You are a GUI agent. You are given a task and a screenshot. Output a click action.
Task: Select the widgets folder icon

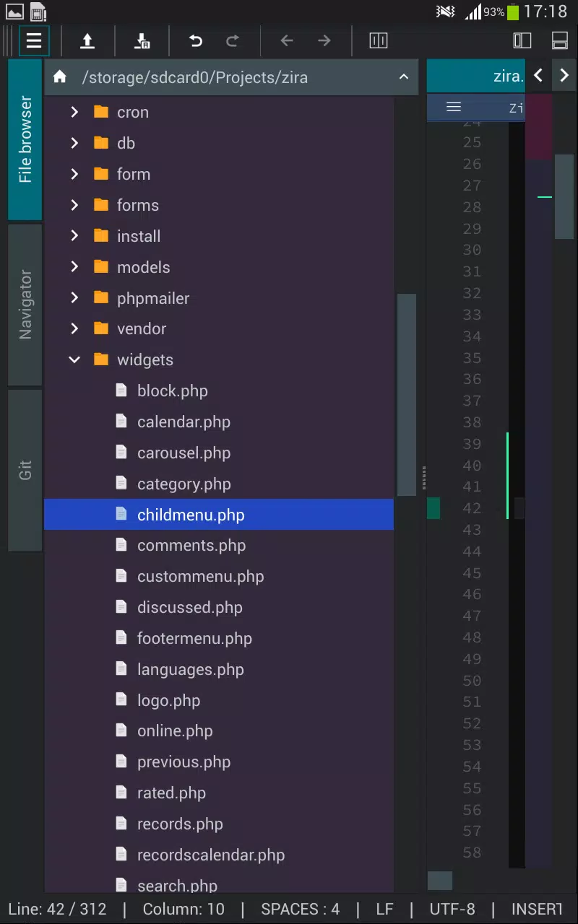coord(101,359)
